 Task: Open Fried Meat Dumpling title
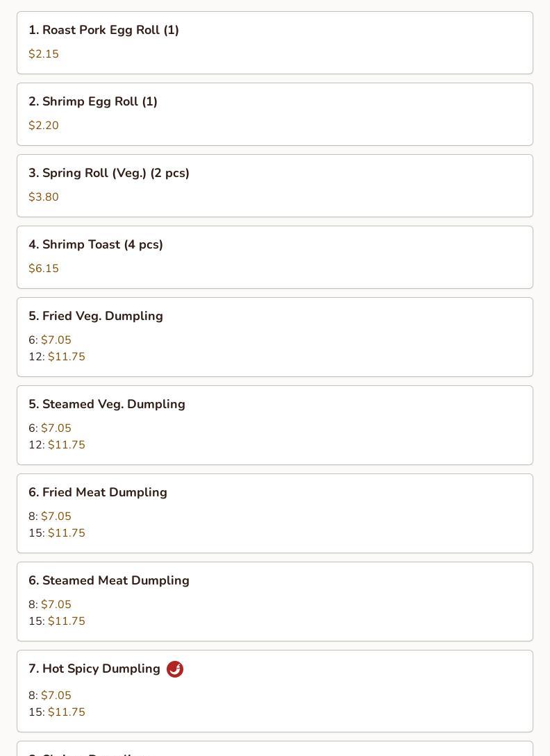pos(98,492)
